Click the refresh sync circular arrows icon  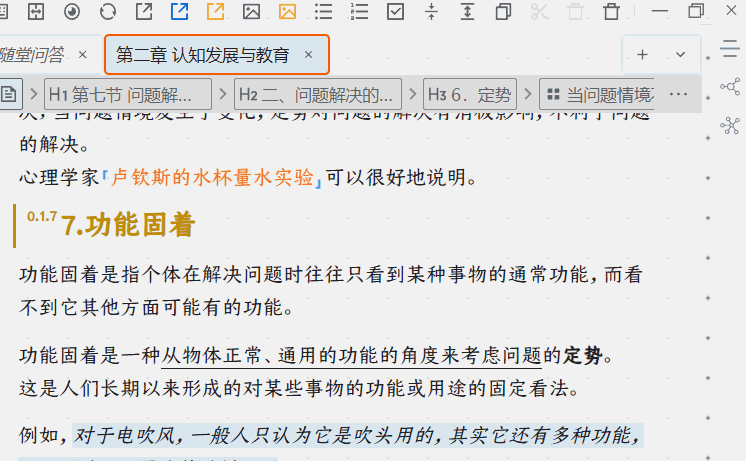point(108,11)
